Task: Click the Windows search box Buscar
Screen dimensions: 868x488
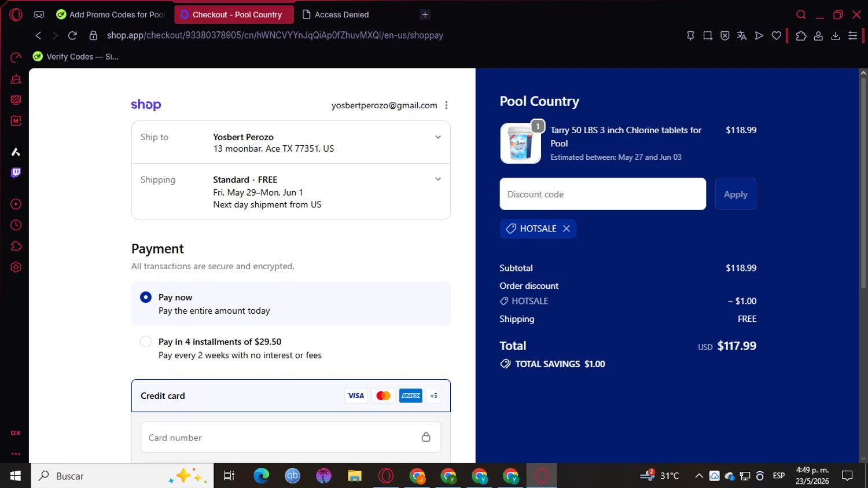Action: [x=122, y=476]
